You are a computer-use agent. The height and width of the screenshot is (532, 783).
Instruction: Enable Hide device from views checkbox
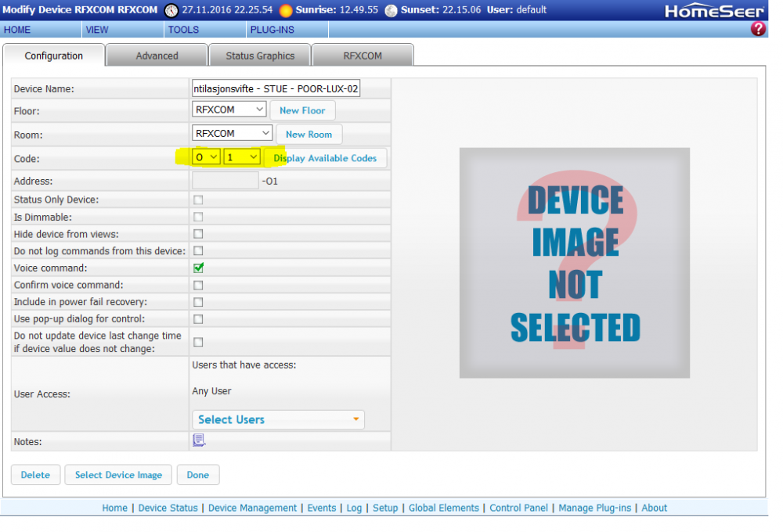click(198, 234)
